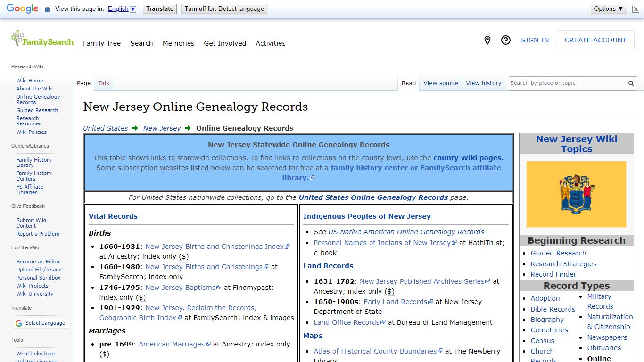Open FS Affiliate Libraries link
644x362 pixels.
click(x=30, y=189)
